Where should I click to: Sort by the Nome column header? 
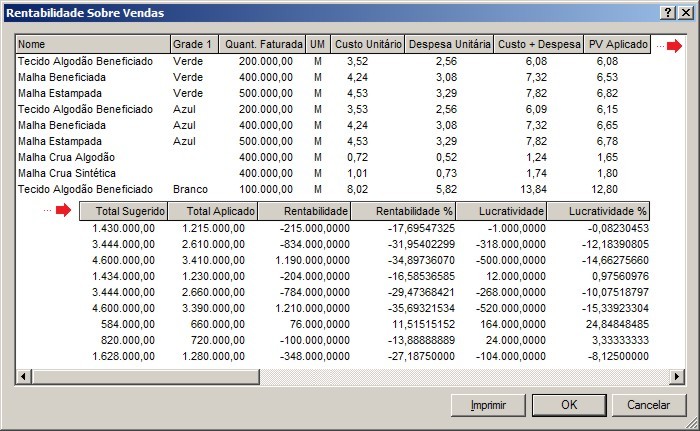click(92, 45)
